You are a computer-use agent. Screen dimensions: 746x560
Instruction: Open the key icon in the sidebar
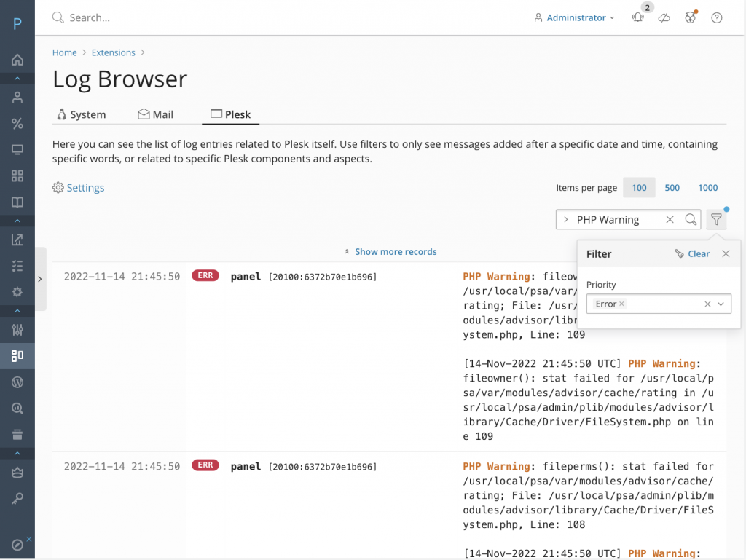(x=17, y=499)
